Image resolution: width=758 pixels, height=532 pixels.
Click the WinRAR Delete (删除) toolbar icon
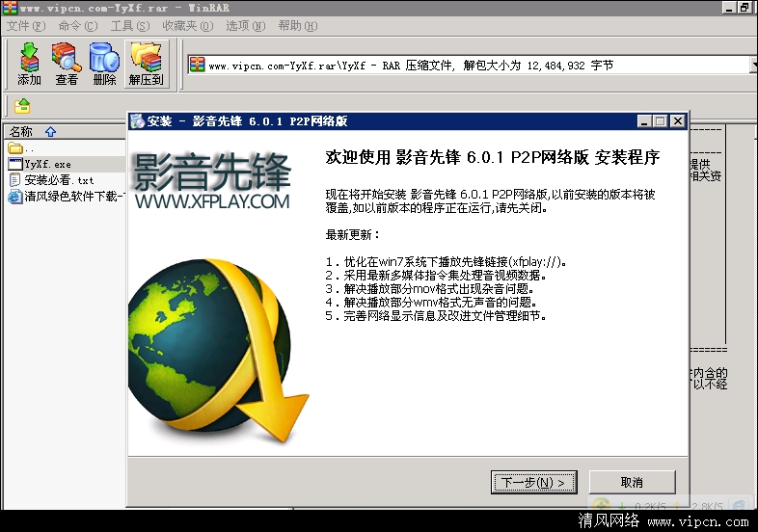104,64
